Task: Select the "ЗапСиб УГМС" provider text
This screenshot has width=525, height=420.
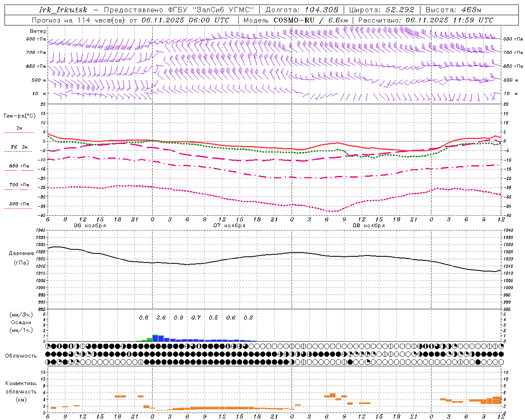Action: [224, 10]
